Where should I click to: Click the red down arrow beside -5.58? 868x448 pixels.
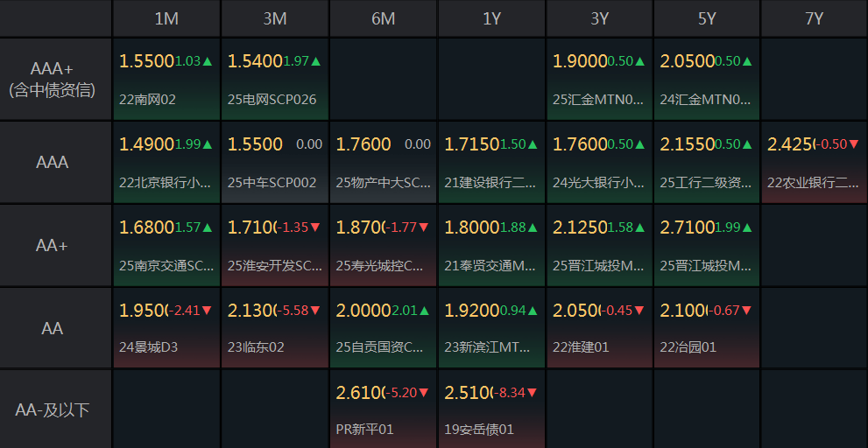click(x=315, y=311)
